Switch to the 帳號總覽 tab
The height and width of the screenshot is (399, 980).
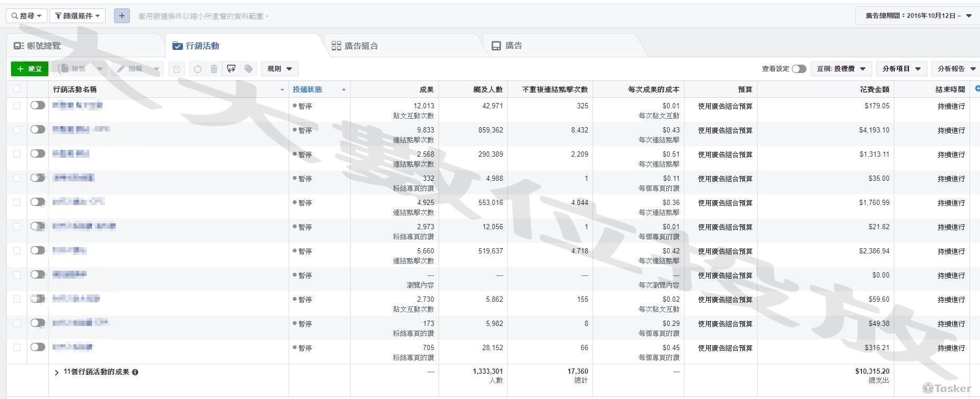(x=44, y=46)
